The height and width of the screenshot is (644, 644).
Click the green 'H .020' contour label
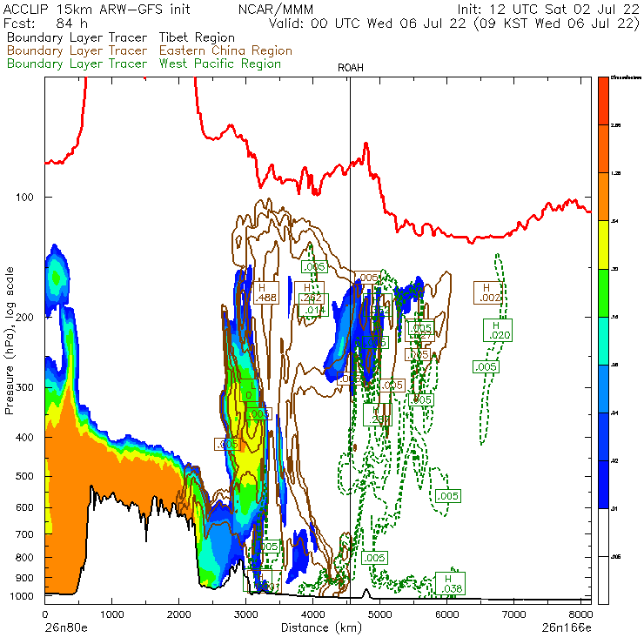498,330
